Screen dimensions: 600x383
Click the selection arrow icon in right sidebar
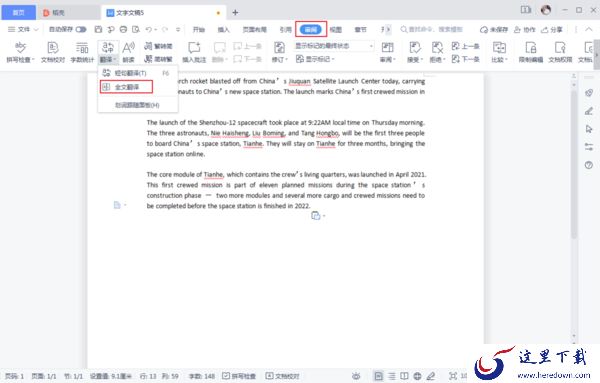589,129
